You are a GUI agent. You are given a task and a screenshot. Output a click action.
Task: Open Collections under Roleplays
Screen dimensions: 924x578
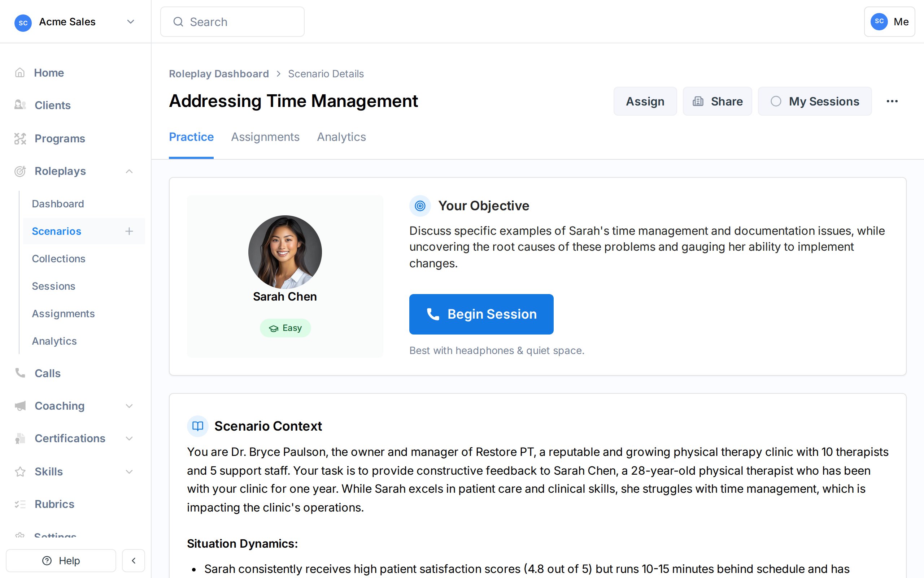(59, 259)
